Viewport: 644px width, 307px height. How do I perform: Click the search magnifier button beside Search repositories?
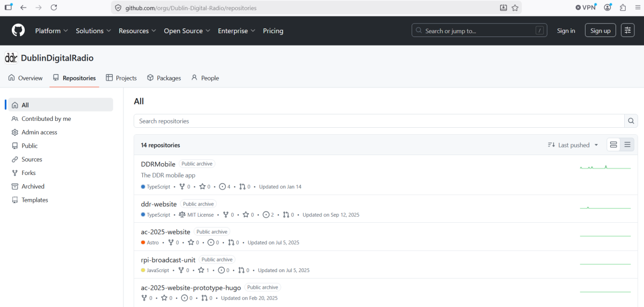(631, 121)
